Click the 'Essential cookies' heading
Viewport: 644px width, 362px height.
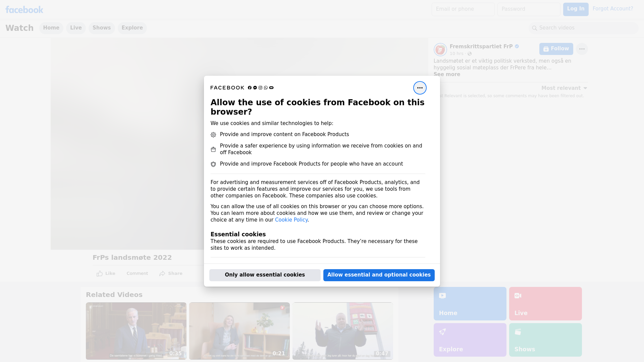click(238, 234)
